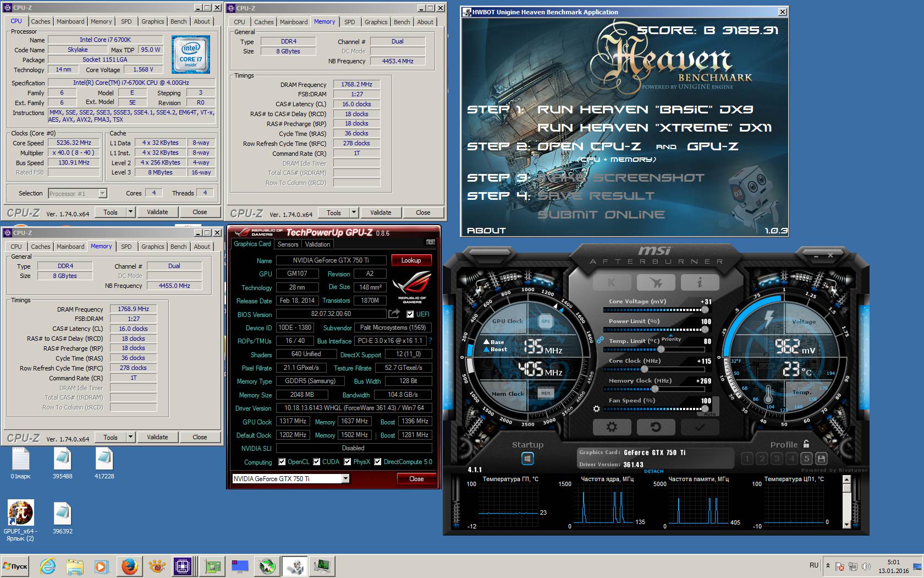Click RUN HEAVEN "BASIC" DX9 option
924x578 pixels.
point(645,110)
